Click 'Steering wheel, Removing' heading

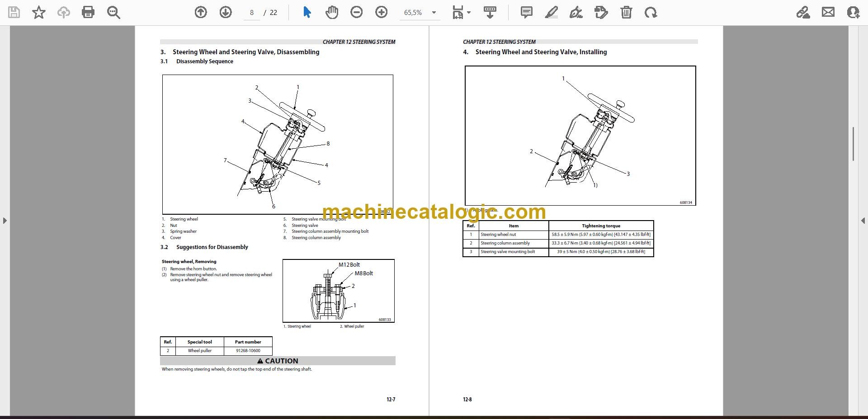coord(189,262)
